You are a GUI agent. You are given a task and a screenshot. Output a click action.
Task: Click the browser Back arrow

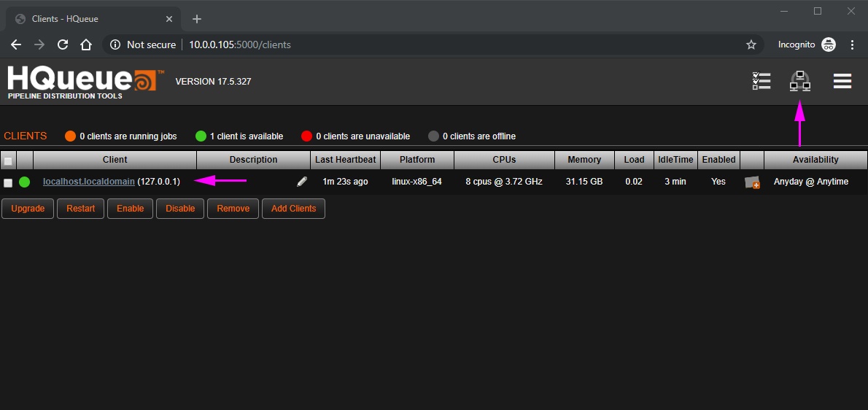point(16,45)
